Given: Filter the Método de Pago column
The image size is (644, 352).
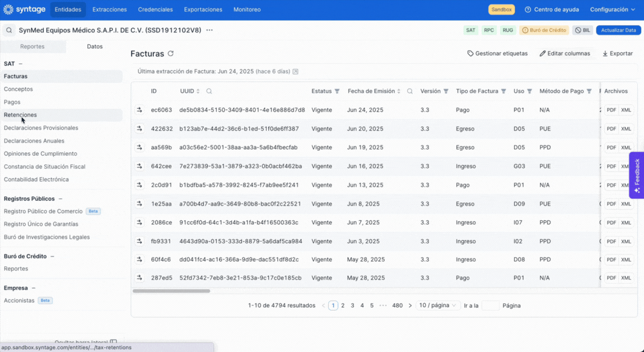Looking at the screenshot, I should [589, 91].
